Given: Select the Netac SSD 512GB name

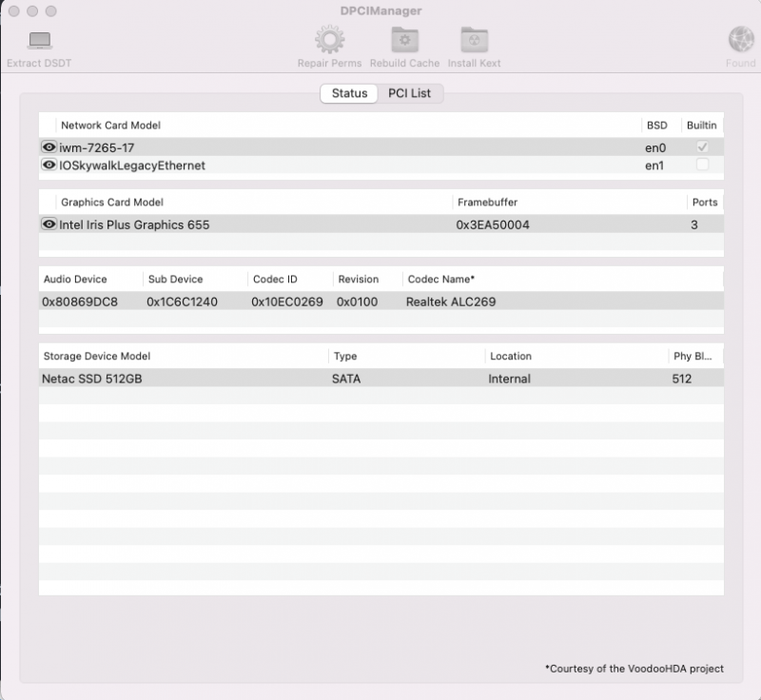Looking at the screenshot, I should (91, 379).
